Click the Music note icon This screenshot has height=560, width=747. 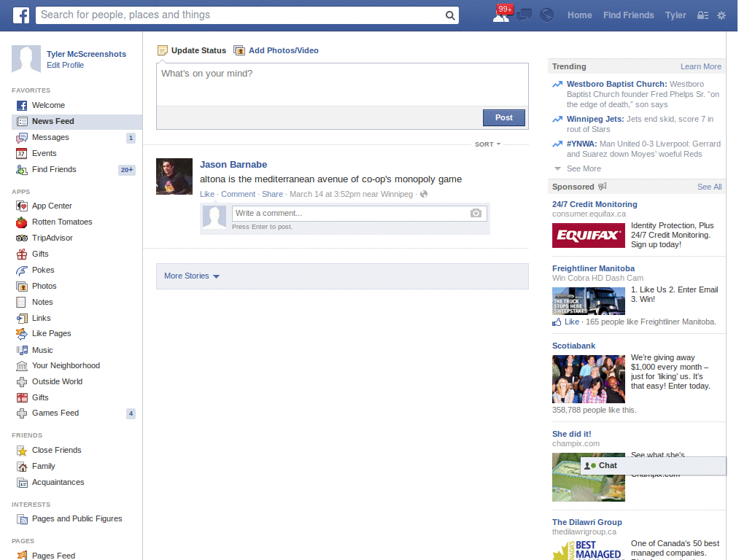[22, 350]
